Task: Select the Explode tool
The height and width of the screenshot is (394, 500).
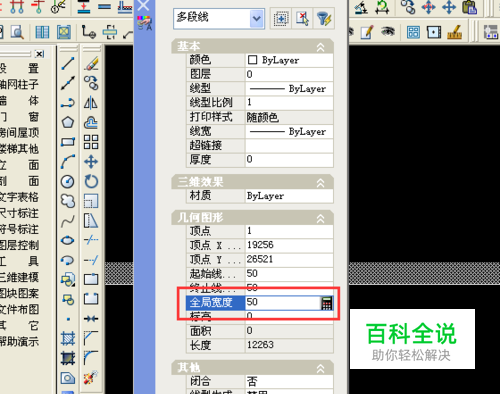Action: coord(91,378)
